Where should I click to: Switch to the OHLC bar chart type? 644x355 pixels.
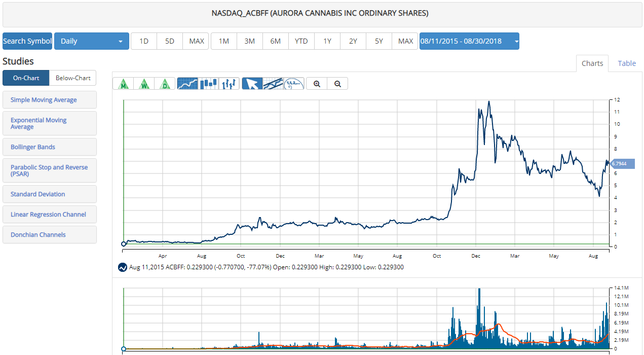point(229,84)
